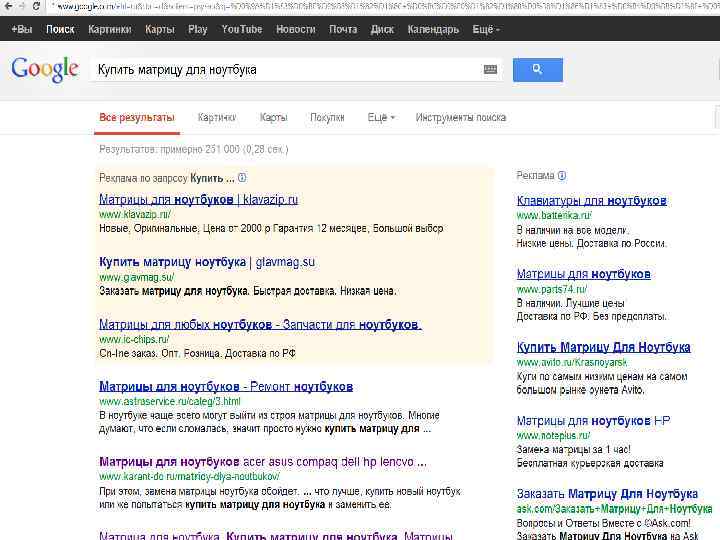Click text 'Замена матрицы за 1 час!'
This screenshot has width=720, height=540.
pos(574,450)
